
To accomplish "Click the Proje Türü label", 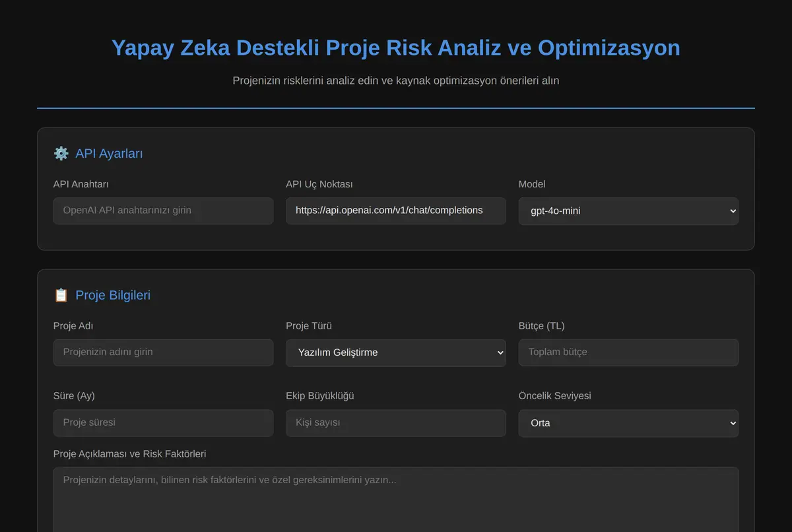I will 309,325.
